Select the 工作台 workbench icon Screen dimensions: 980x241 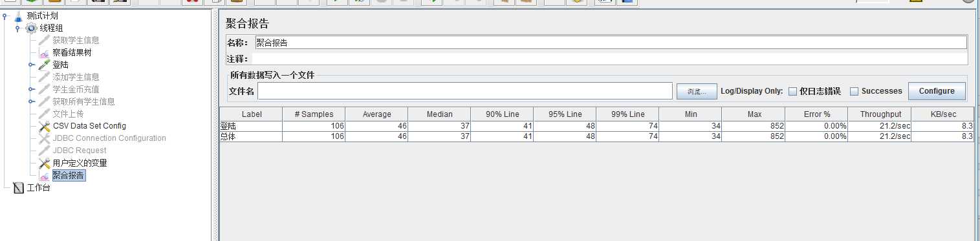pos(18,188)
